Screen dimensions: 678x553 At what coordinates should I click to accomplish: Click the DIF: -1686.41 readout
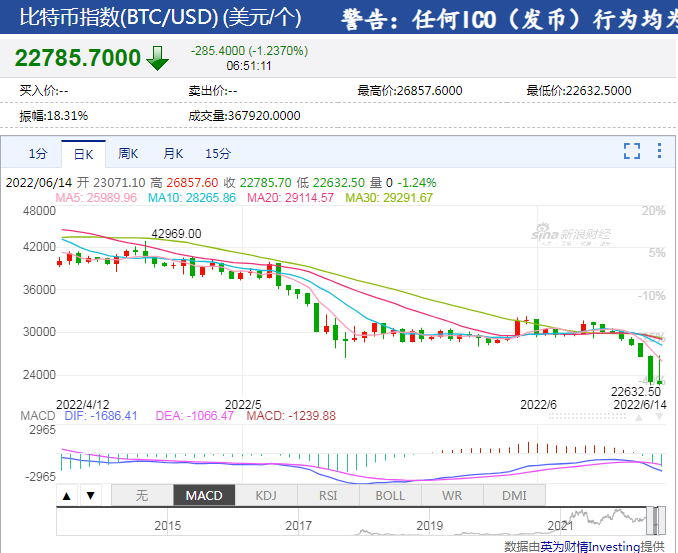tap(101, 416)
